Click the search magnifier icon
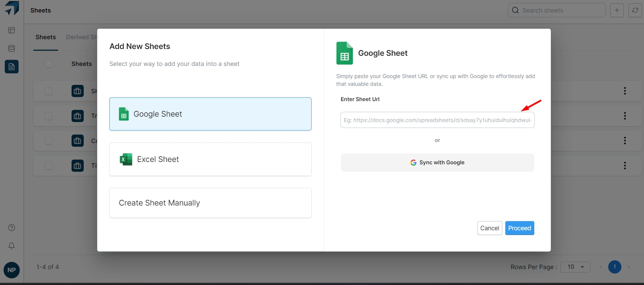 (x=515, y=10)
